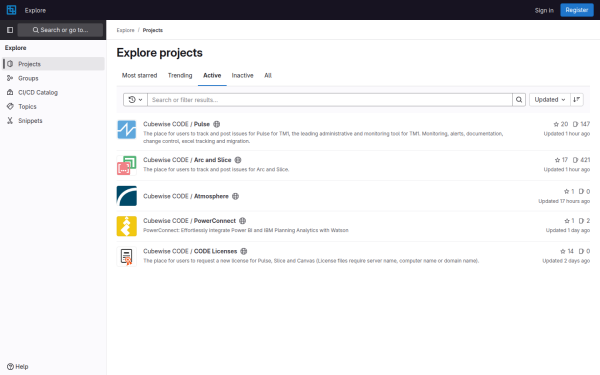
Task: Click Search or go to field
Action: click(60, 30)
